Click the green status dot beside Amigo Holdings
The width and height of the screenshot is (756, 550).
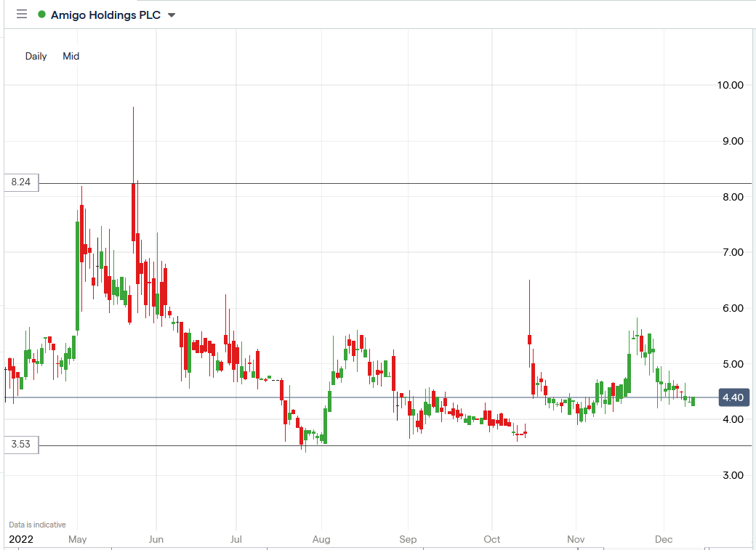pos(41,15)
